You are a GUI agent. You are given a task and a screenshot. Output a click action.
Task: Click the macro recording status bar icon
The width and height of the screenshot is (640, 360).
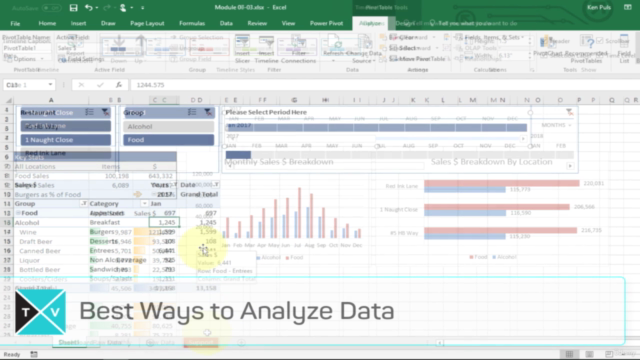coord(34,354)
